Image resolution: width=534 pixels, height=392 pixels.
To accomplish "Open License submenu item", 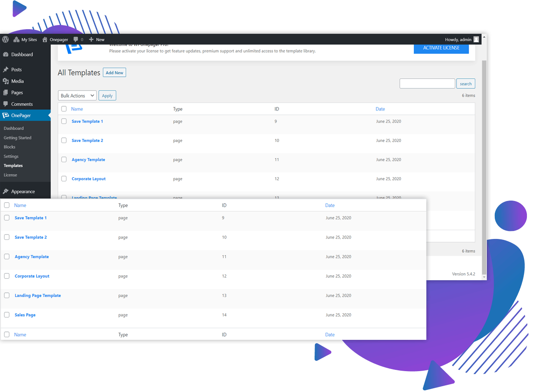I will pyautogui.click(x=10, y=175).
